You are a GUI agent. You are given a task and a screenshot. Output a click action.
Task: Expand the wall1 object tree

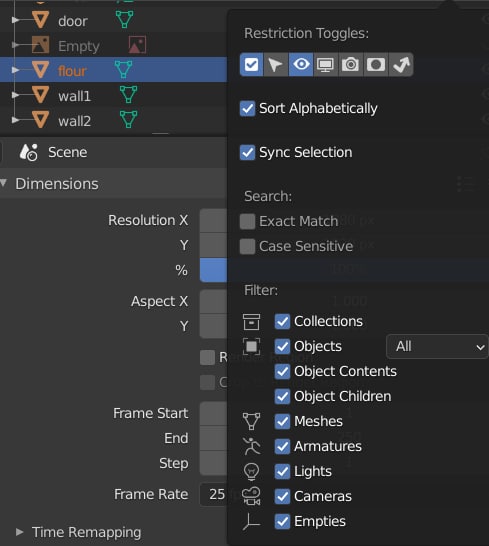coord(15,95)
